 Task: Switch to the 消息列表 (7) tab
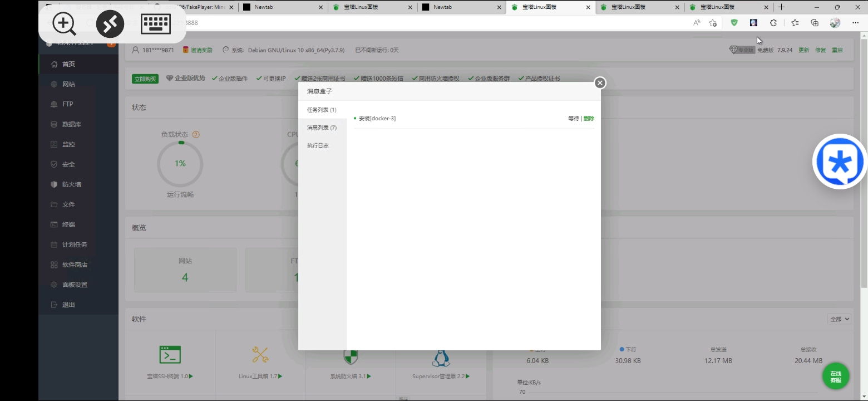[x=322, y=128]
